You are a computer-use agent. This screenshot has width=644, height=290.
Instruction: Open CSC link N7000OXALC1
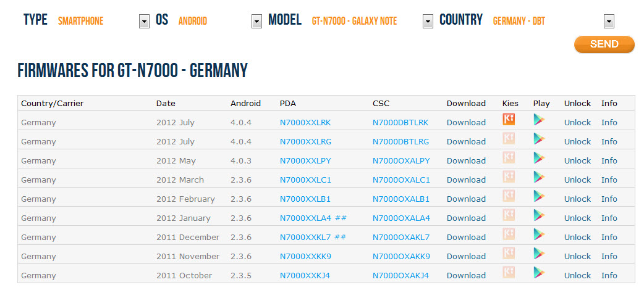click(401, 180)
